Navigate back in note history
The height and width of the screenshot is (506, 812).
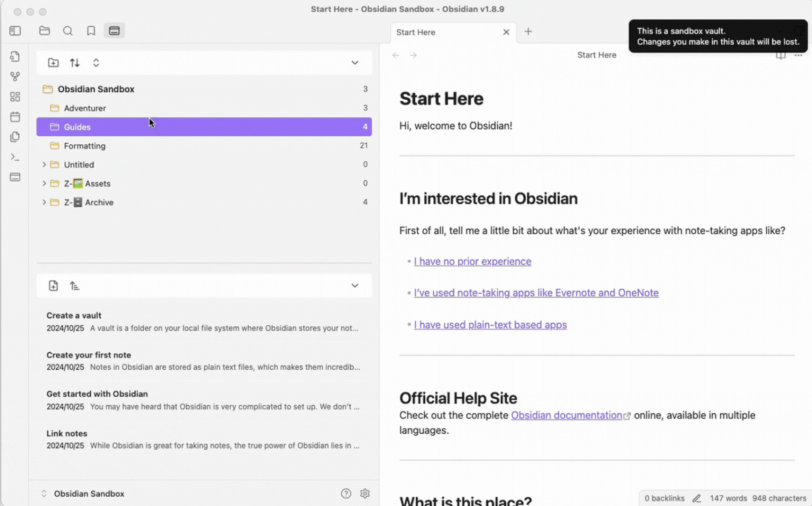click(x=396, y=55)
